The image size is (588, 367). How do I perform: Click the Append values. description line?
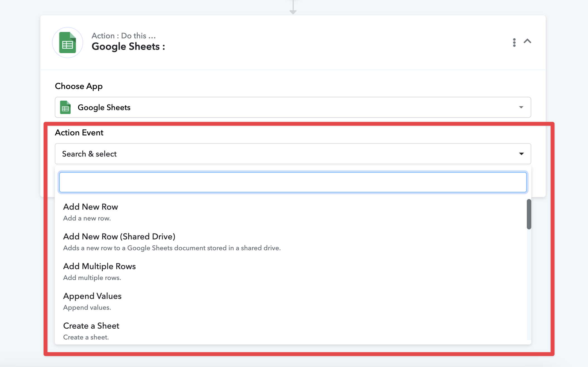(x=87, y=308)
